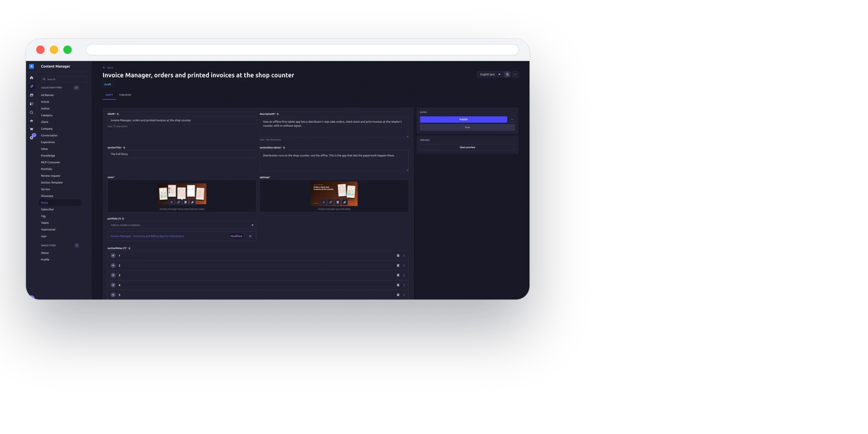Image resolution: width=868 pixels, height=434 pixels.
Task: Expand sectionMetas entry 1
Action: (113, 256)
